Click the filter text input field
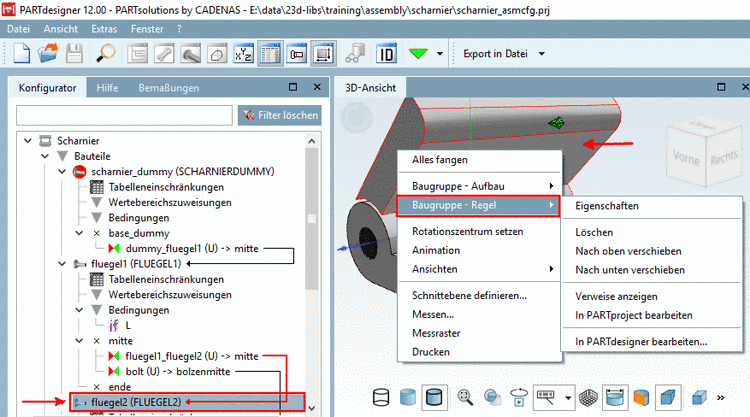 pos(124,115)
